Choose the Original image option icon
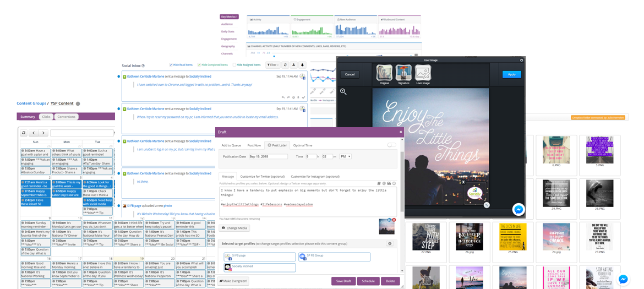This screenshot has height=289, width=644. pos(384,73)
